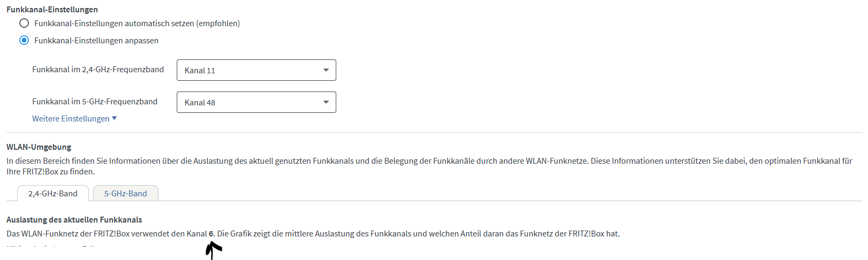The width and height of the screenshot is (868, 260).
Task: Click the 'Funkkanal-Einstellungen anpassen' label text
Action: (96, 41)
